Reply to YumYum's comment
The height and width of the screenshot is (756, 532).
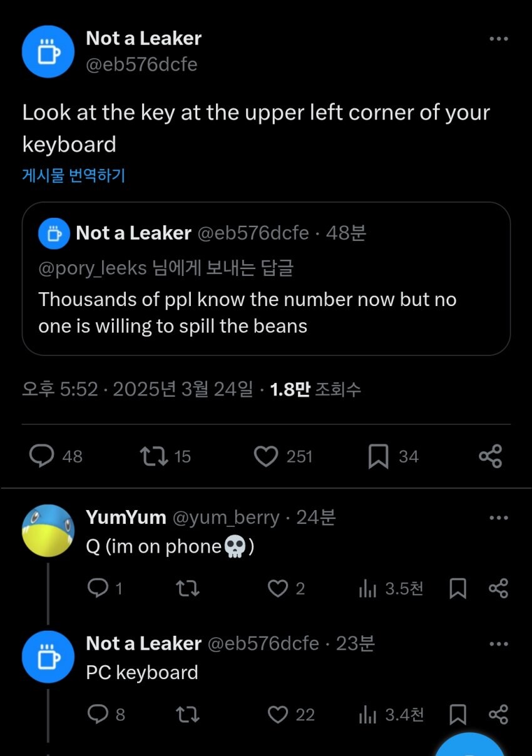tap(97, 588)
